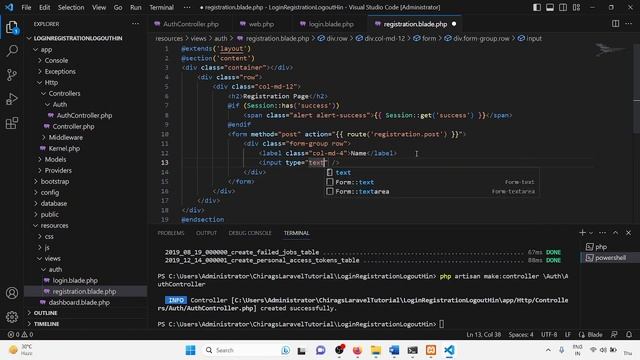
Task: Open the customize layout icon
Action: pos(576,7)
